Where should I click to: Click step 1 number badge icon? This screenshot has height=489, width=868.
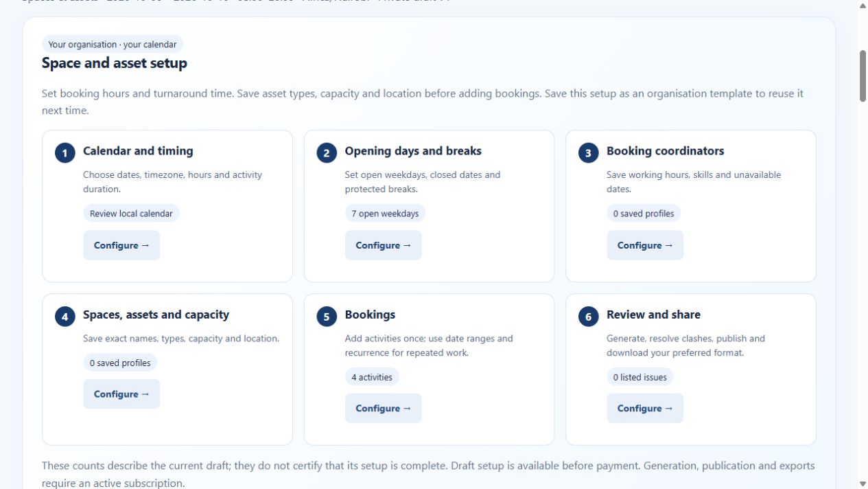coord(65,153)
